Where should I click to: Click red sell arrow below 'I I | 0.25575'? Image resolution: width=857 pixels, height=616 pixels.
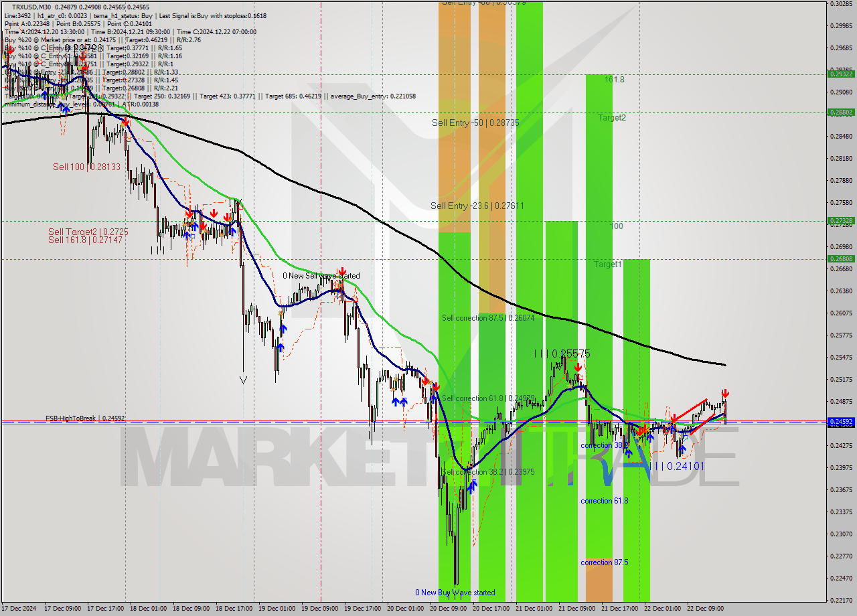click(x=577, y=368)
